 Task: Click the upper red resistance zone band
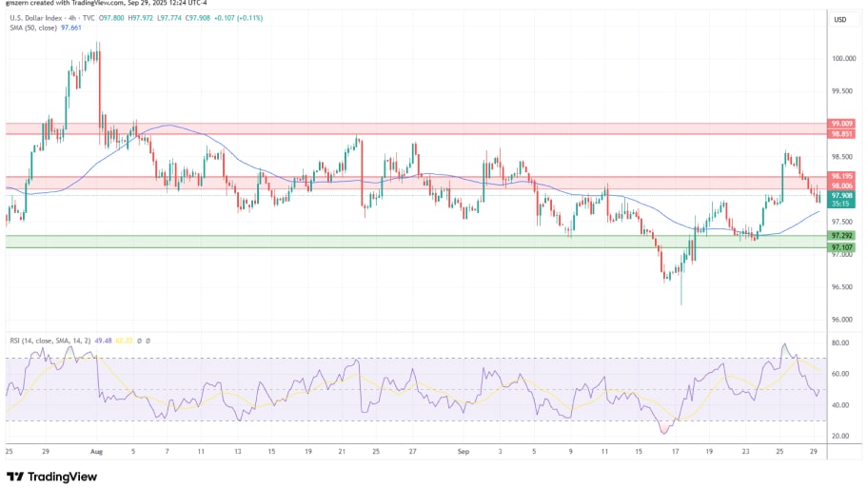(x=409, y=128)
